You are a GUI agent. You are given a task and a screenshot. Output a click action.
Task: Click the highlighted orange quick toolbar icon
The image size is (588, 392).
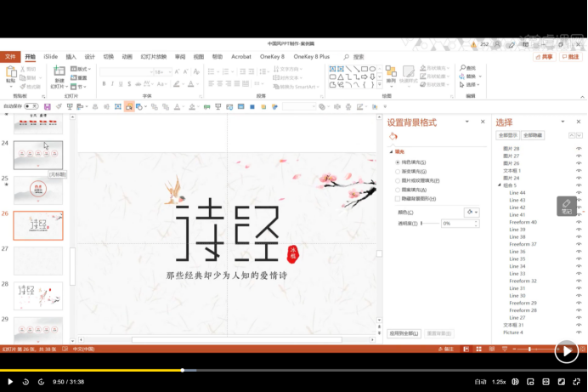[128, 107]
